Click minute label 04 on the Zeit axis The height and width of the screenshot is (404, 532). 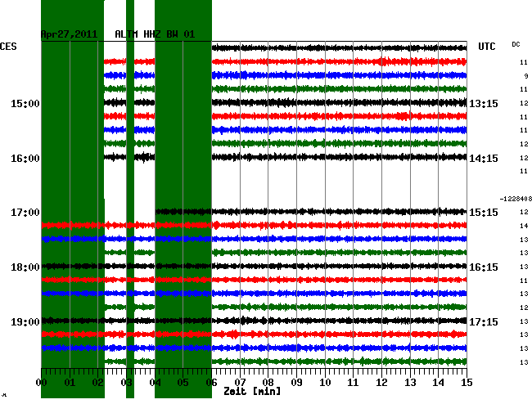pos(155,383)
